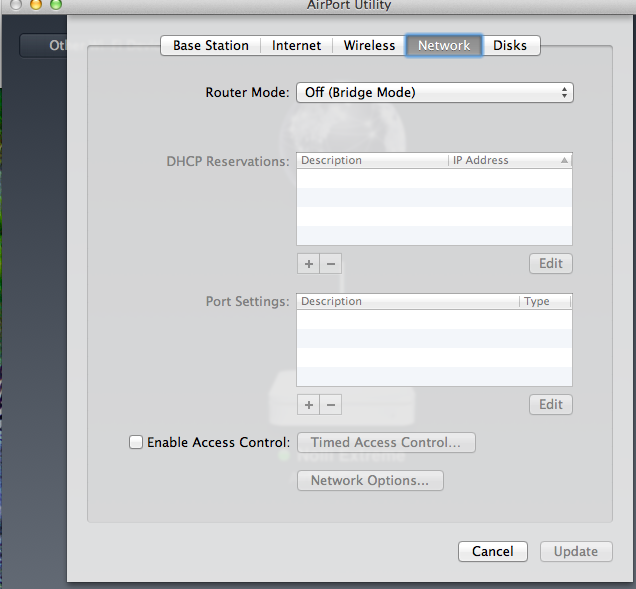
Task: Open the Internet tab
Action: click(x=297, y=45)
